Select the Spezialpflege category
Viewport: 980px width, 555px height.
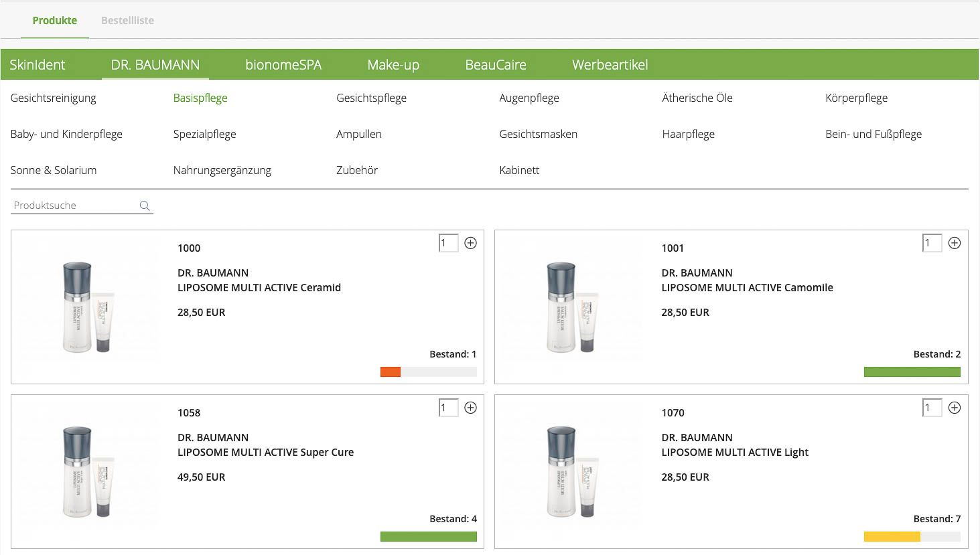205,135
